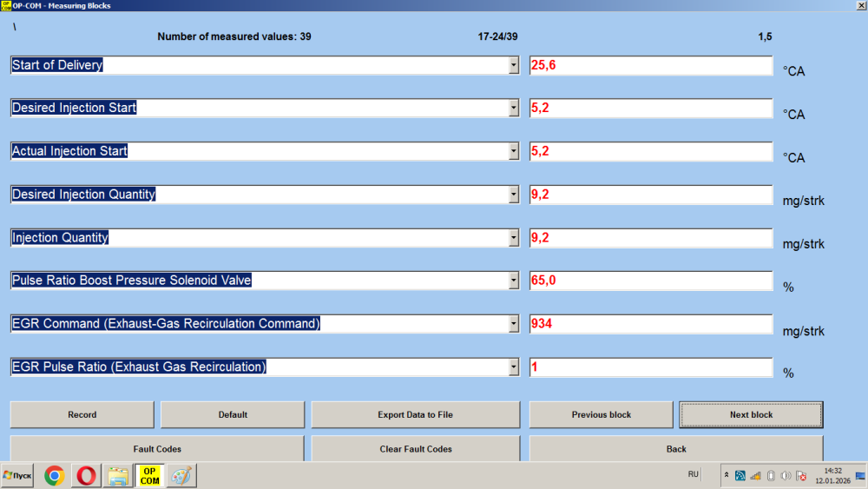Open Pulse Ratio Boost Pressure Solenoid dropdown

coord(513,281)
